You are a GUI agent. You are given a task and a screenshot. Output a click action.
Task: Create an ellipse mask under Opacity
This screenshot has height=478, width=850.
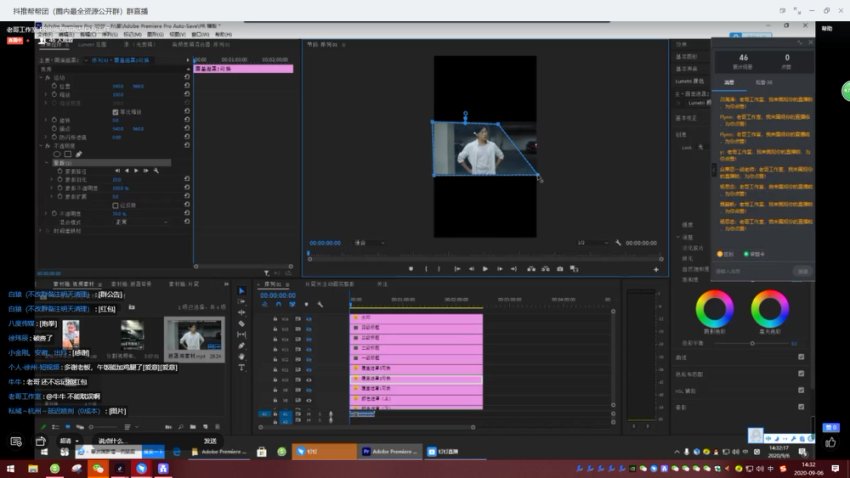pyautogui.click(x=56, y=154)
